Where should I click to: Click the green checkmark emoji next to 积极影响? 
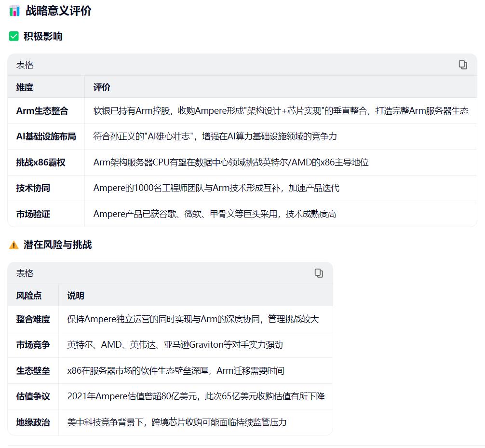tap(14, 36)
